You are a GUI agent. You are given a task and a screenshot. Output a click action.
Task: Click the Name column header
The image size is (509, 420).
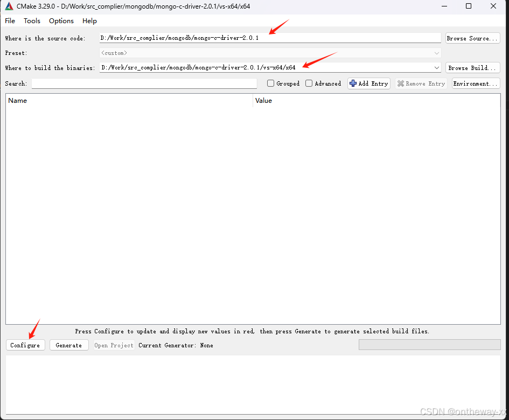[x=129, y=101]
